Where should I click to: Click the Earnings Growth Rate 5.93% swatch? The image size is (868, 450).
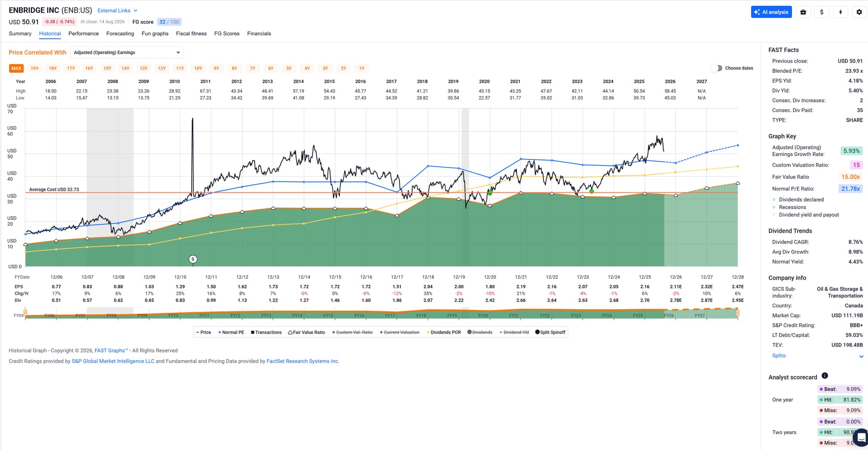[x=851, y=151]
